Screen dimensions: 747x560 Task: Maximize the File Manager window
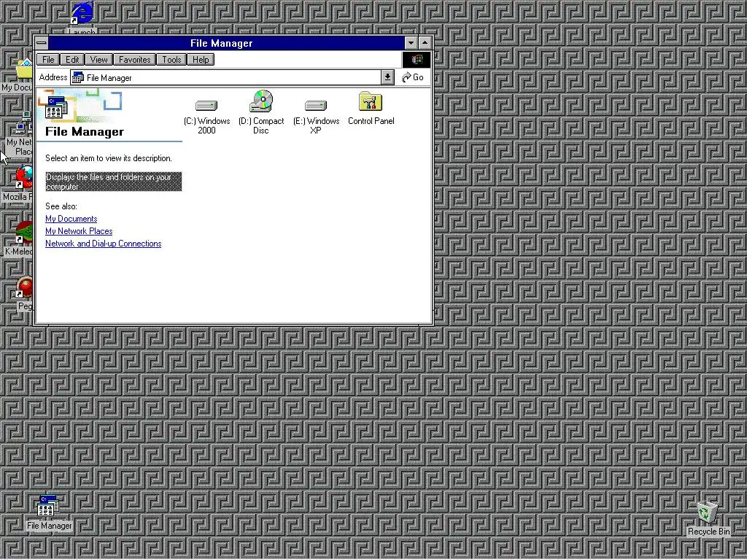pos(425,43)
